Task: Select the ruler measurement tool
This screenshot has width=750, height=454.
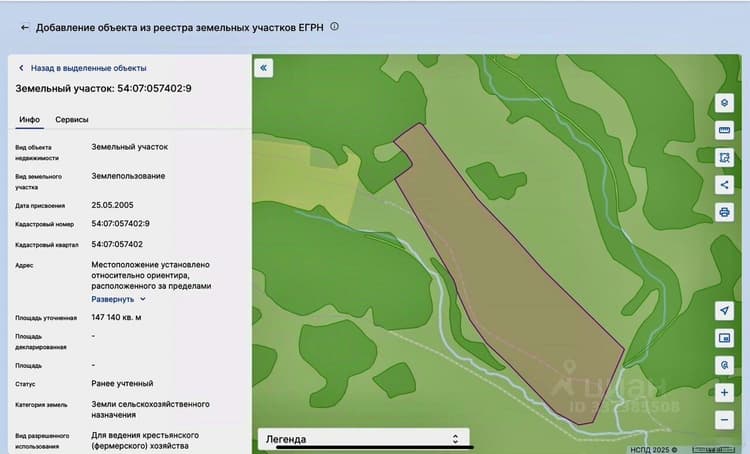Action: click(724, 130)
